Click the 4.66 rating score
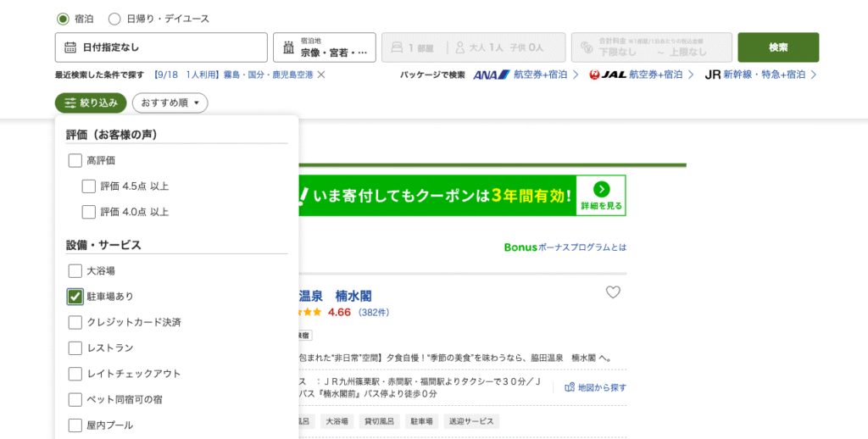Viewport: 868px width, 439px height. [x=339, y=312]
